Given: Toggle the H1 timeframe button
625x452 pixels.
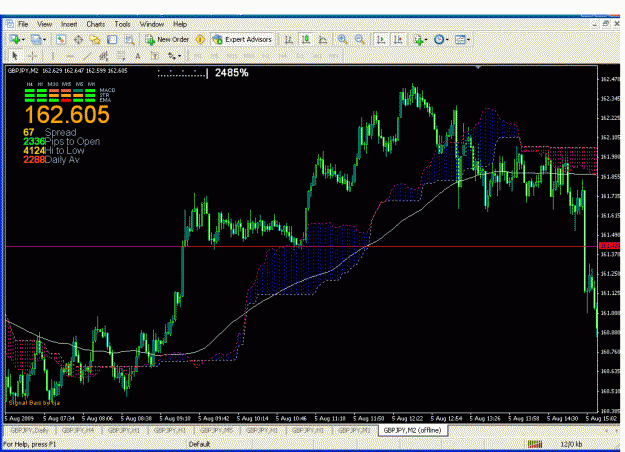Looking at the screenshot, I should click(x=266, y=56).
